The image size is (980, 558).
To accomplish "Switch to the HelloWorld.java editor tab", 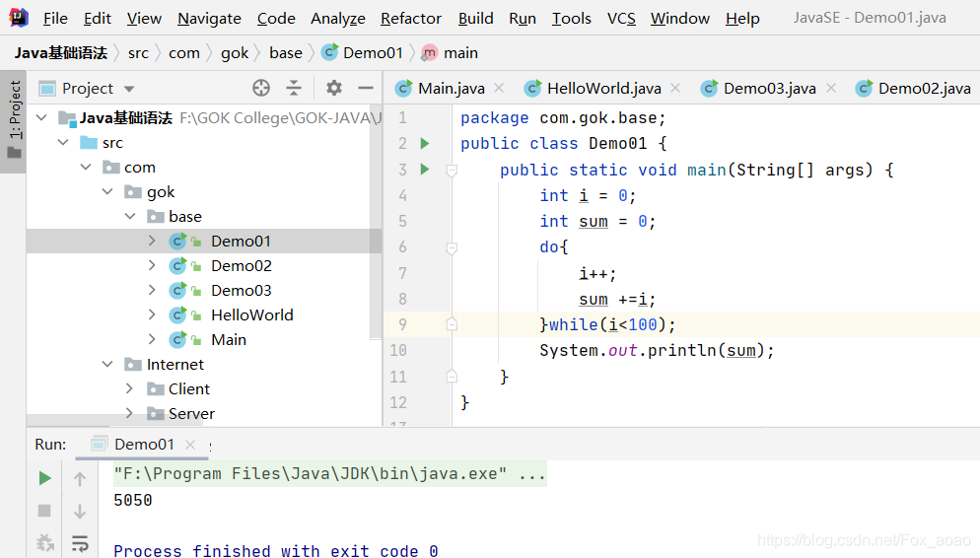I will click(x=603, y=89).
